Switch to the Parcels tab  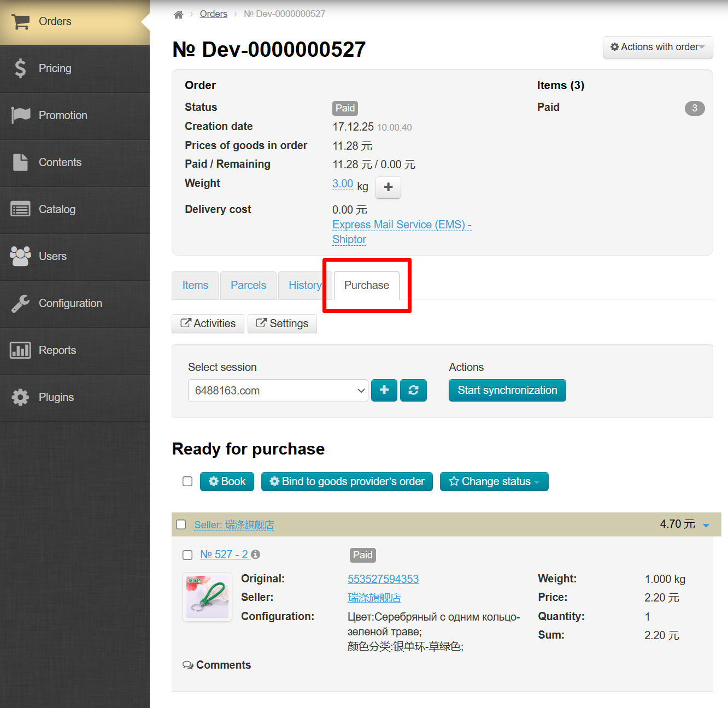(x=248, y=286)
